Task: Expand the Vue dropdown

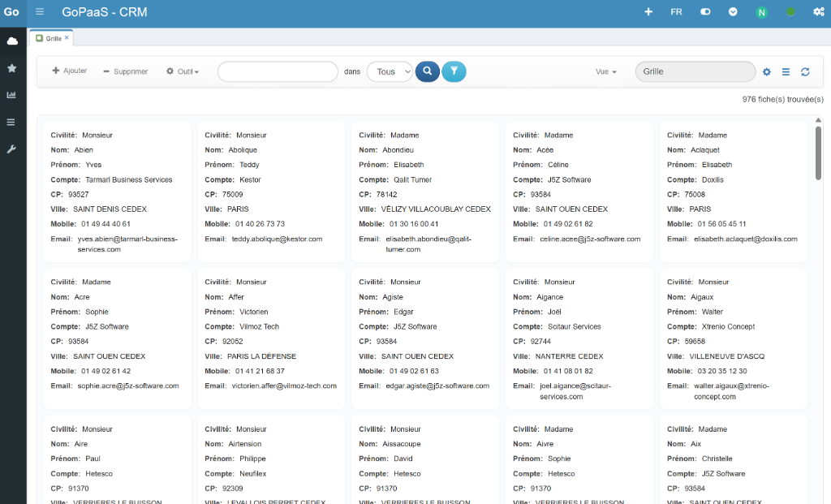Action: pyautogui.click(x=606, y=71)
